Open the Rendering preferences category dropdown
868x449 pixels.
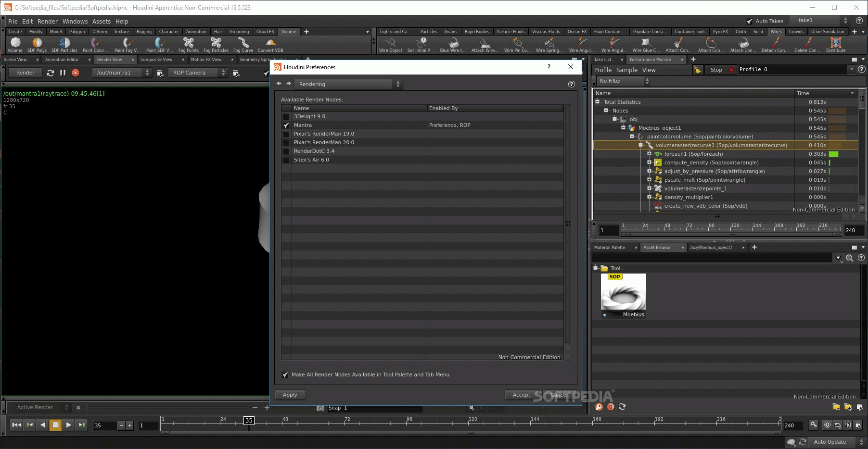coord(348,84)
